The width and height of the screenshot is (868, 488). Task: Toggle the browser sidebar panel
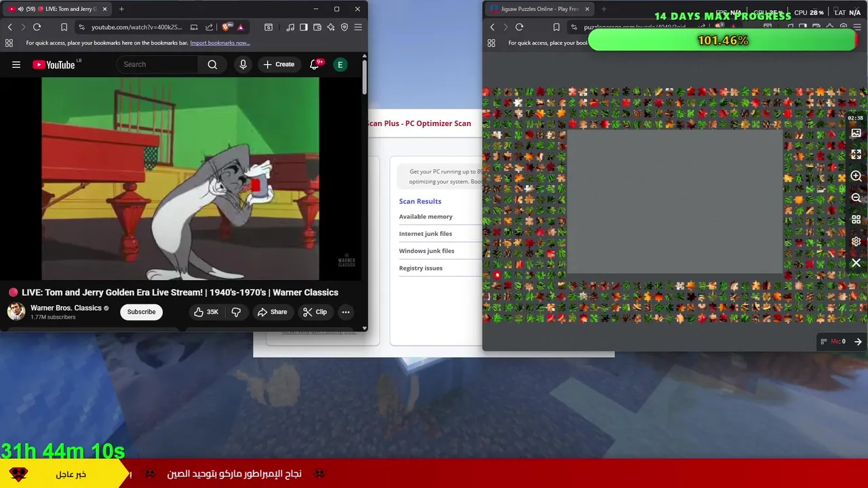tap(303, 27)
